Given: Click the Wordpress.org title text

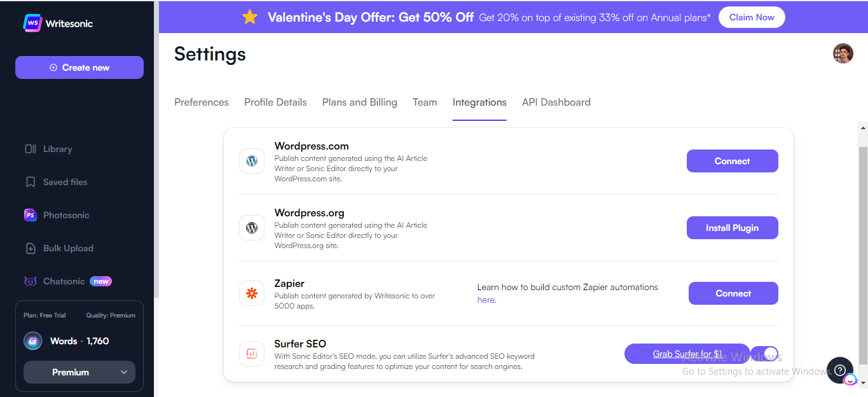Looking at the screenshot, I should click(x=309, y=213).
